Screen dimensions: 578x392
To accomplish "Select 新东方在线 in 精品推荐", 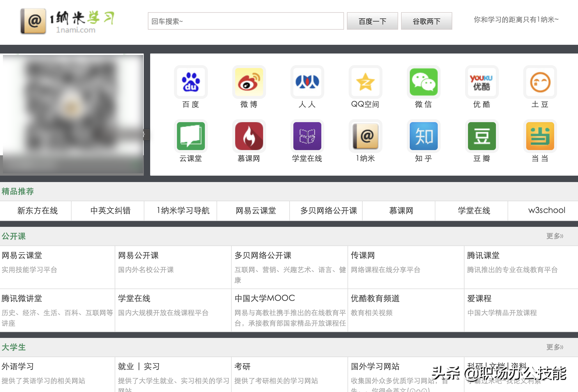I will click(37, 211).
